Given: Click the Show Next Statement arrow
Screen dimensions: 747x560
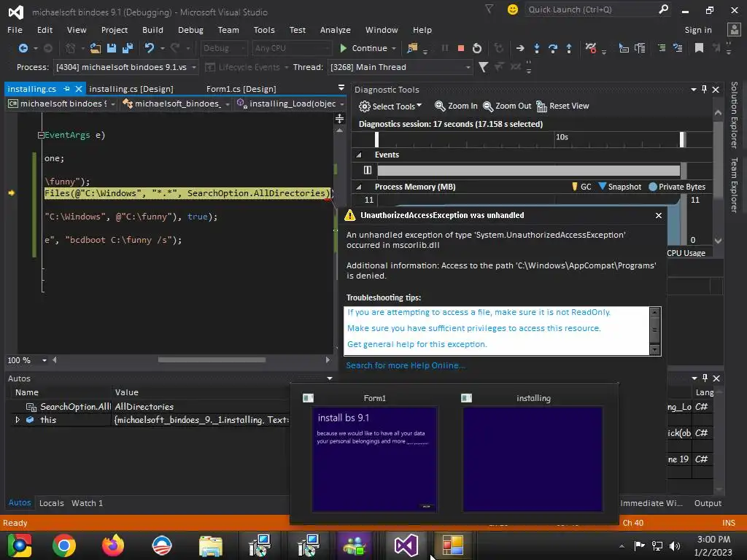Looking at the screenshot, I should coord(519,48).
